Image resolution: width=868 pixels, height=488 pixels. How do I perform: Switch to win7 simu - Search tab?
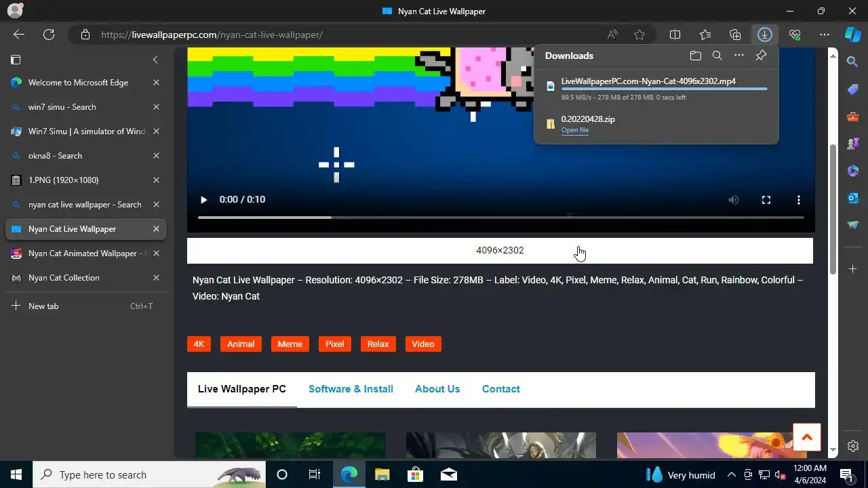click(x=86, y=107)
